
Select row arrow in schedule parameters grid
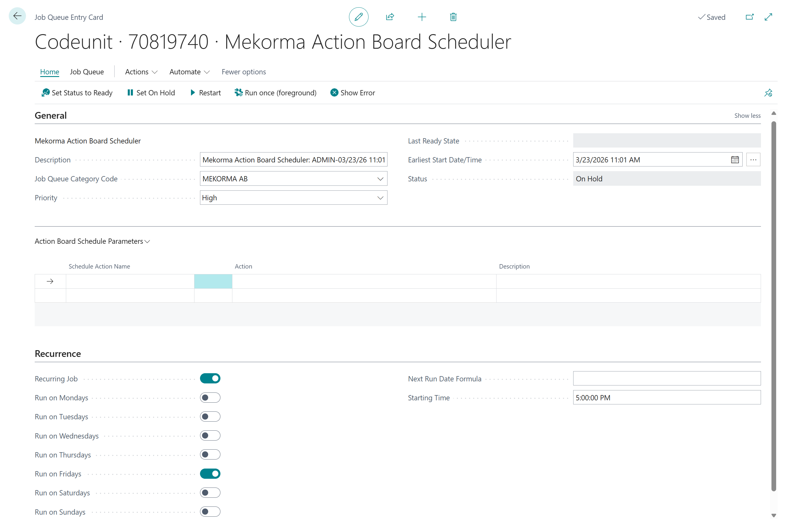50,281
